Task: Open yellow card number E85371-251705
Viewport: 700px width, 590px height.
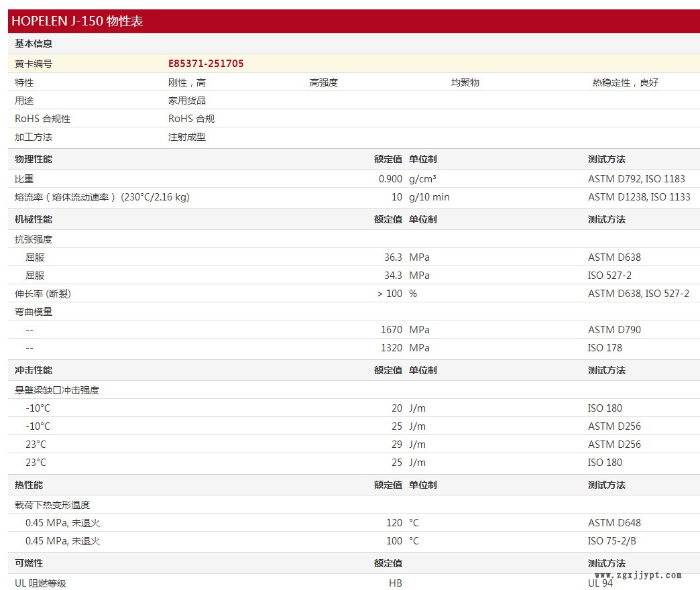Action: pos(206,64)
